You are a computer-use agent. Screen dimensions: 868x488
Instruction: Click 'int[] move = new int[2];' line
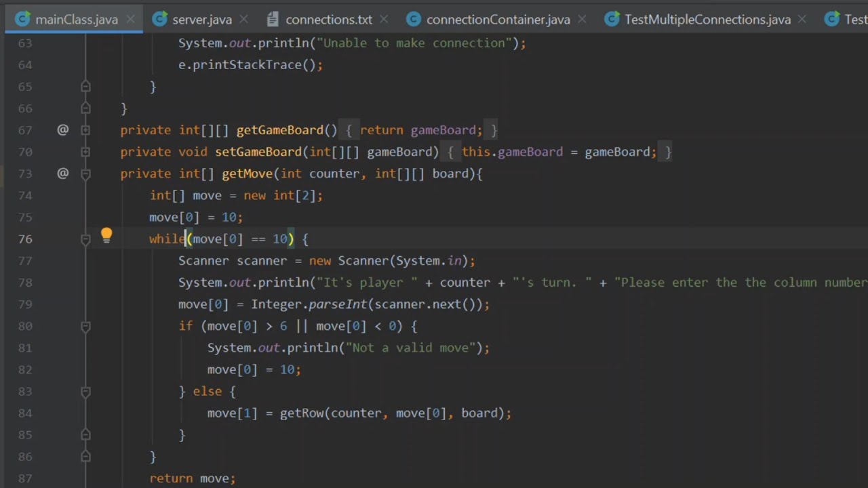pos(236,195)
